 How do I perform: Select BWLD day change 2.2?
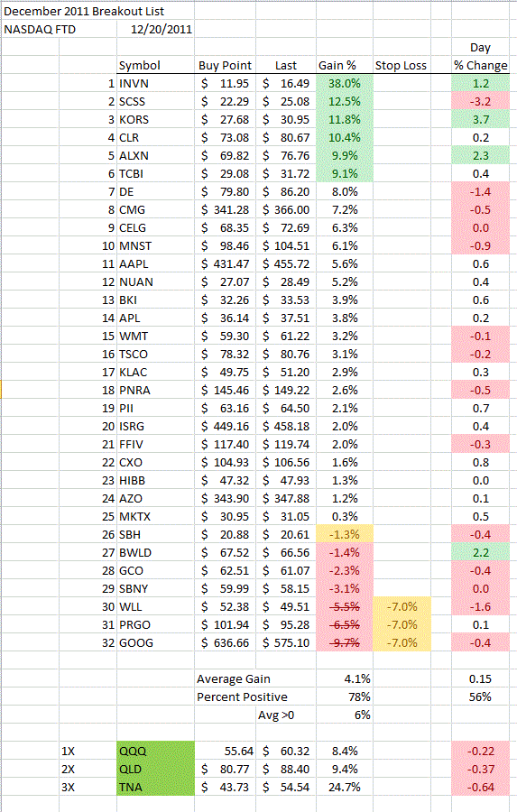[481, 552]
